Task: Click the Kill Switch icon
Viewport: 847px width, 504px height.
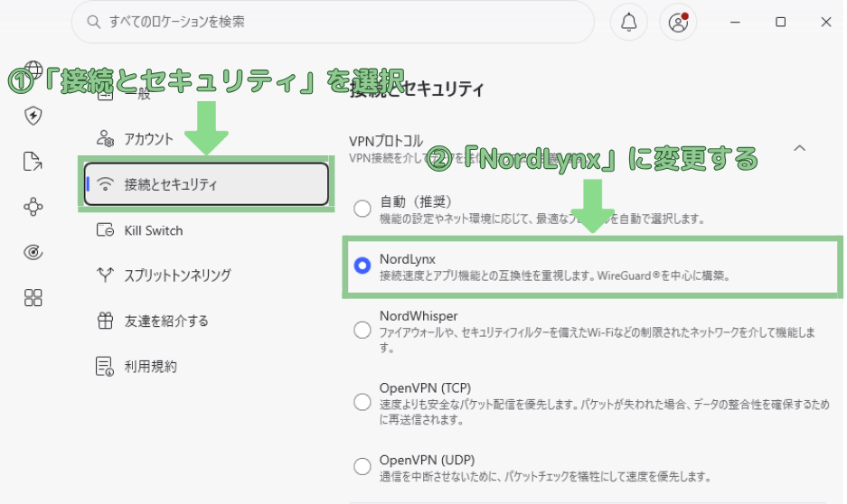Action: [x=105, y=230]
